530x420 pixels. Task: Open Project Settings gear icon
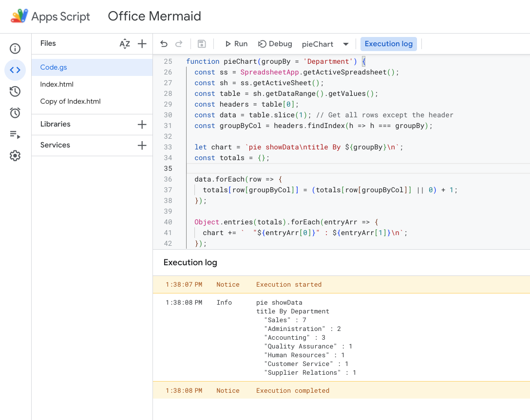click(15, 156)
